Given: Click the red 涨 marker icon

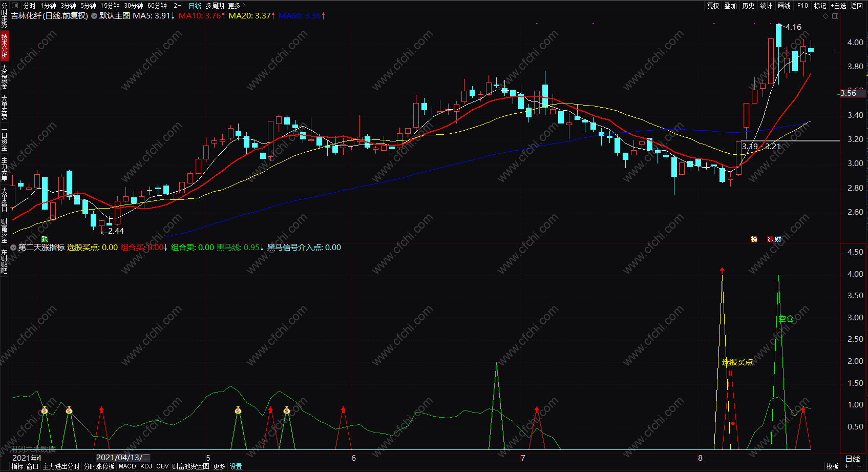Looking at the screenshot, I should pos(770,239).
